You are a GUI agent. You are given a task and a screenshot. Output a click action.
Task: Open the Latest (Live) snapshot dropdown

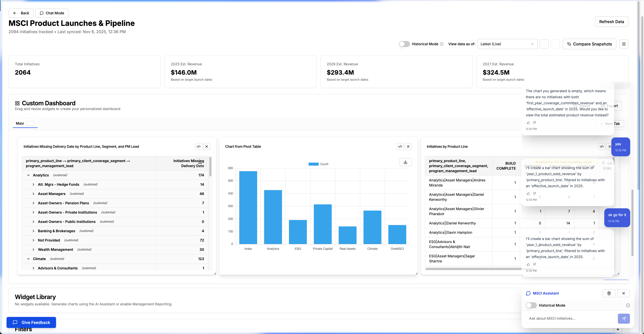pos(507,44)
